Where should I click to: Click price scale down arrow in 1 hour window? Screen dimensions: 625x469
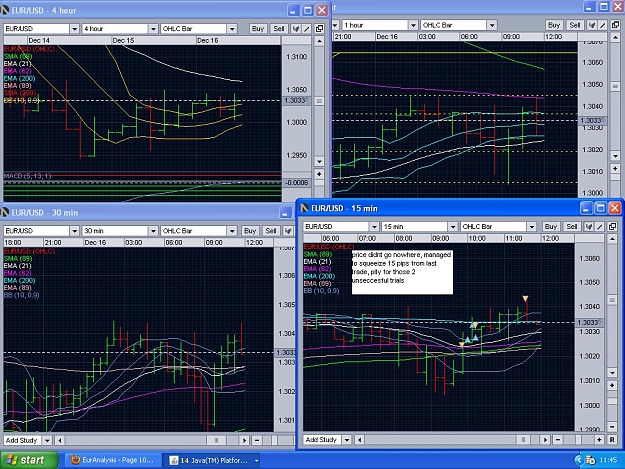615,156
